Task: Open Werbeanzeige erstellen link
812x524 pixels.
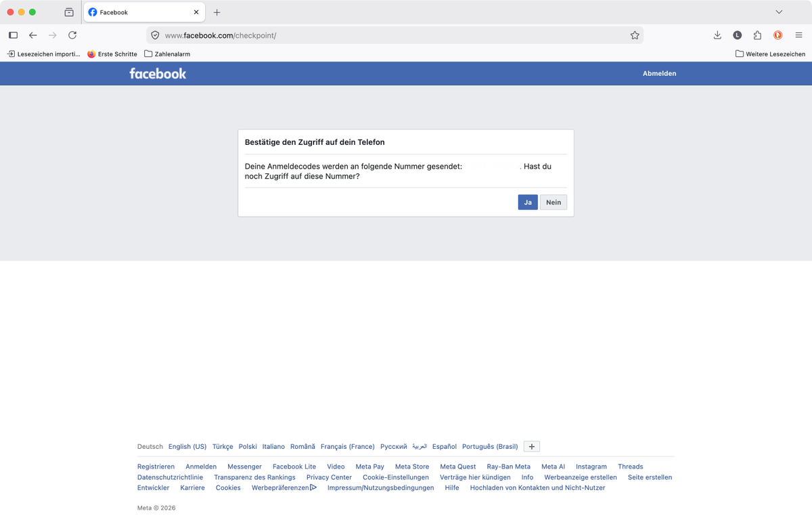Action: tap(581, 477)
